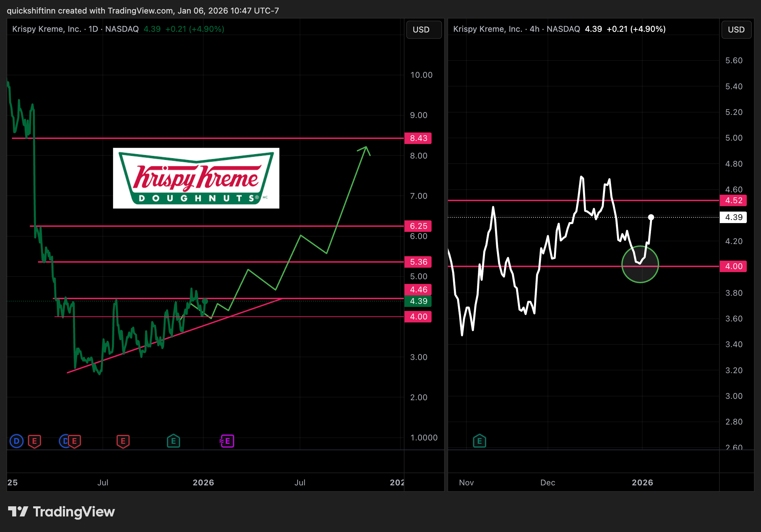Click the 5.60 price axis label on the 4h chart

click(734, 61)
